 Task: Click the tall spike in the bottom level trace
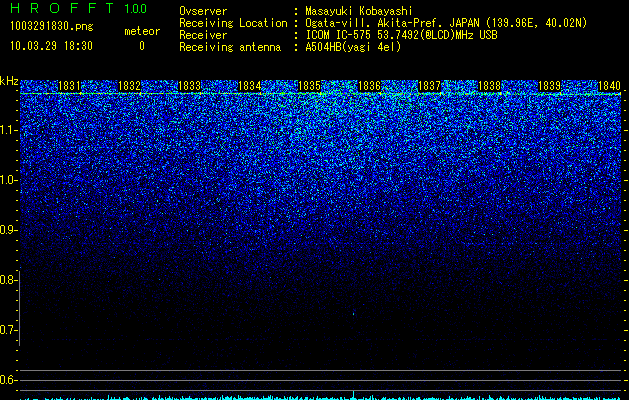point(353,394)
